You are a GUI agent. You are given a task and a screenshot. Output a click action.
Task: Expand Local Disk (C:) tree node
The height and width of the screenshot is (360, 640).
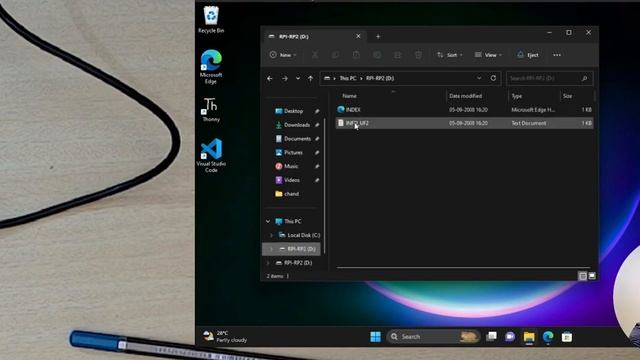tap(271, 235)
